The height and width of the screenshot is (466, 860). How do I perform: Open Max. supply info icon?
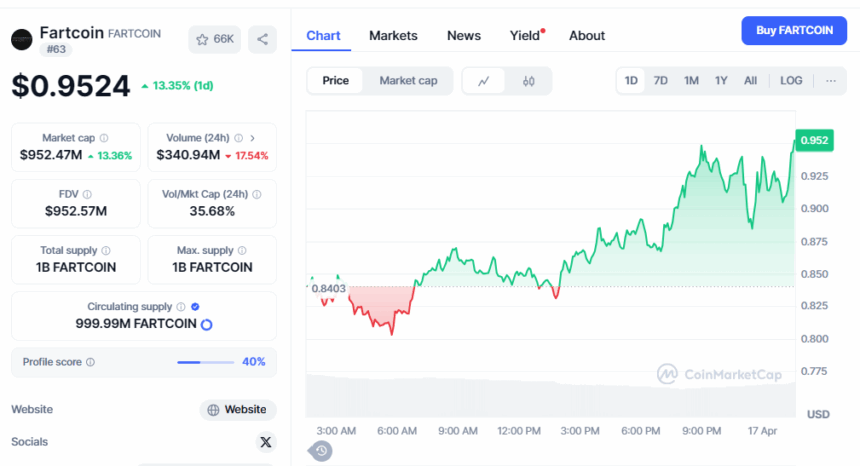242,251
